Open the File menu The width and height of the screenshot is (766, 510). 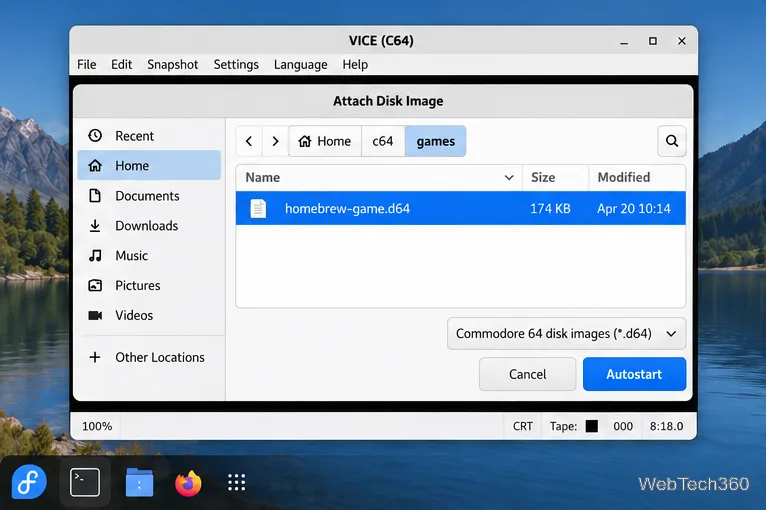coord(86,64)
